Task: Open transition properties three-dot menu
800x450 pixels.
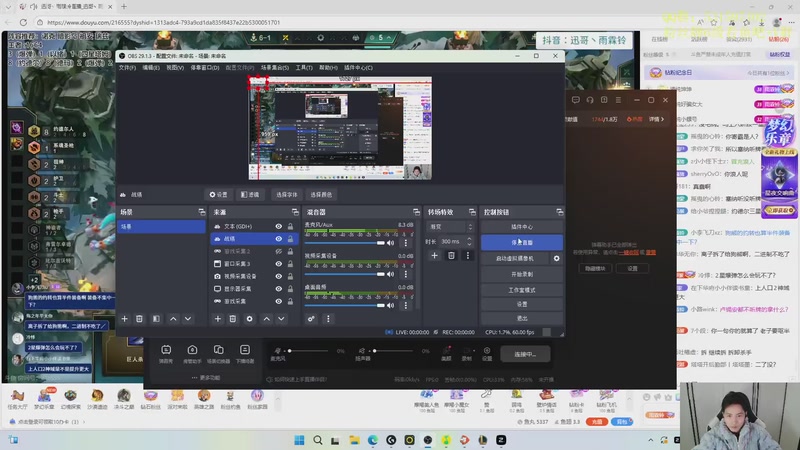Action: click(468, 256)
